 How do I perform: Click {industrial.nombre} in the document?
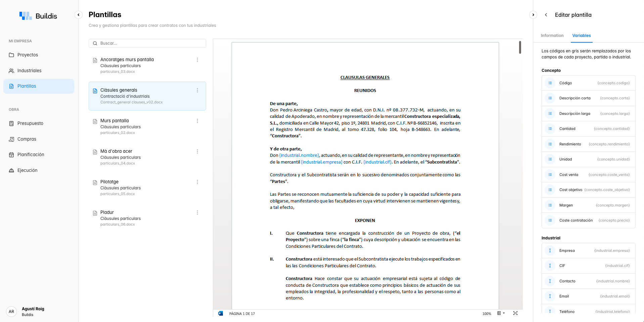(x=299, y=155)
